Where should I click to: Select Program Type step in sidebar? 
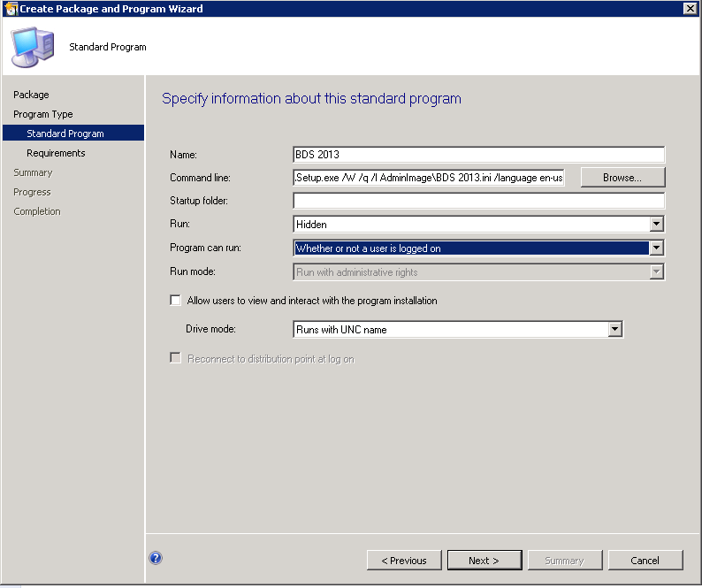(43, 114)
